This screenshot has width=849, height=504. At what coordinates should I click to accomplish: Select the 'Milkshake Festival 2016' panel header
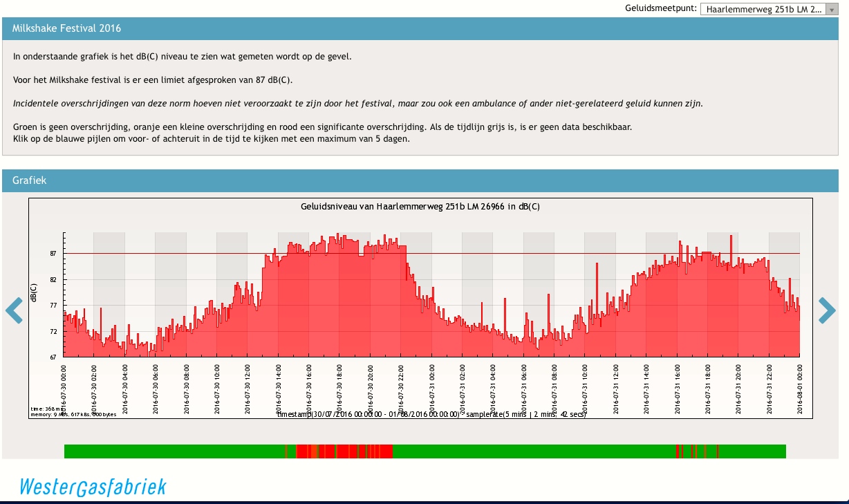click(x=420, y=28)
